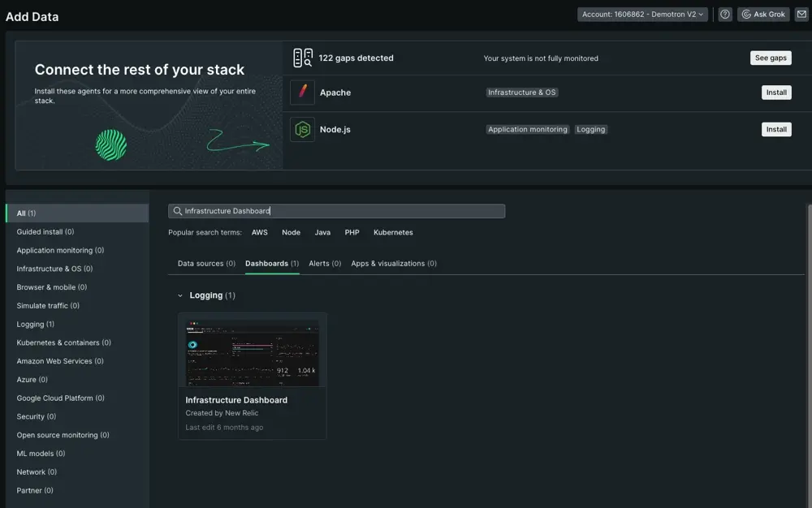Click the green striped sphere illustration
The width and height of the screenshot is (812, 508).
pos(111,145)
